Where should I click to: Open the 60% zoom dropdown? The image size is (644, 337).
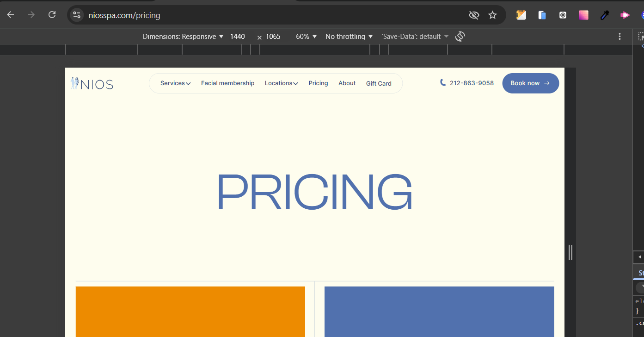click(307, 36)
